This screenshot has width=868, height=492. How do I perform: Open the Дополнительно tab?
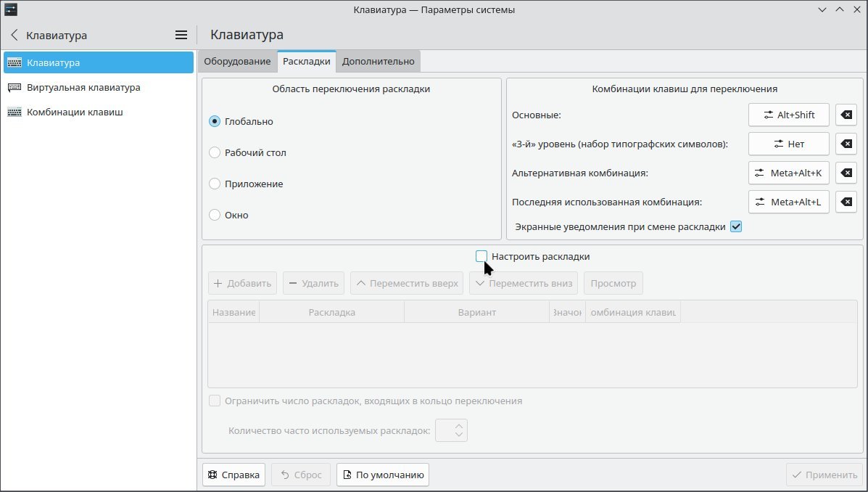click(x=378, y=61)
